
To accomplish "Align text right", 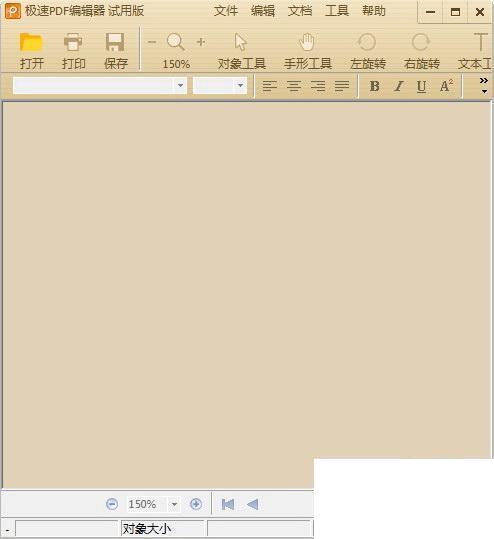I will [318, 86].
